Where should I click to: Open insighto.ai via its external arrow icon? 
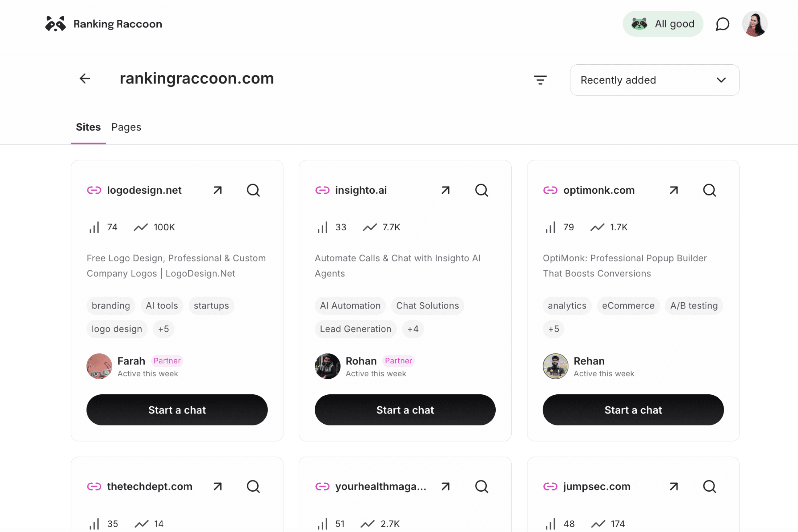pos(445,190)
